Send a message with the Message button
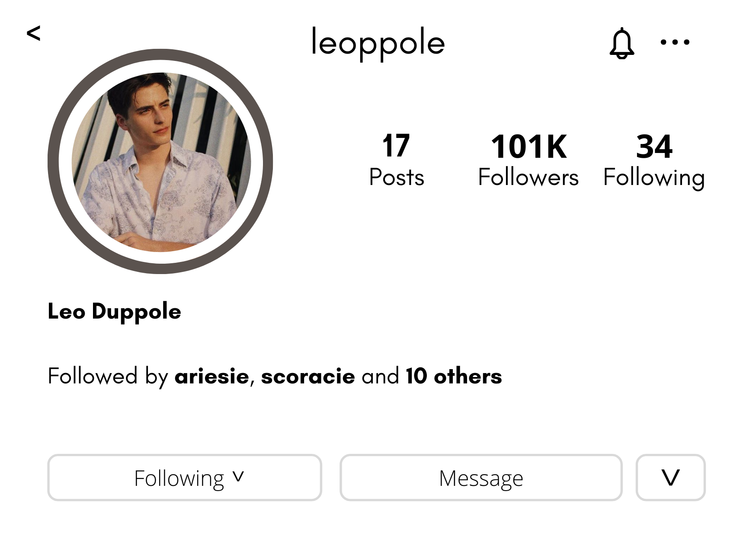756x536 pixels. 481,478
